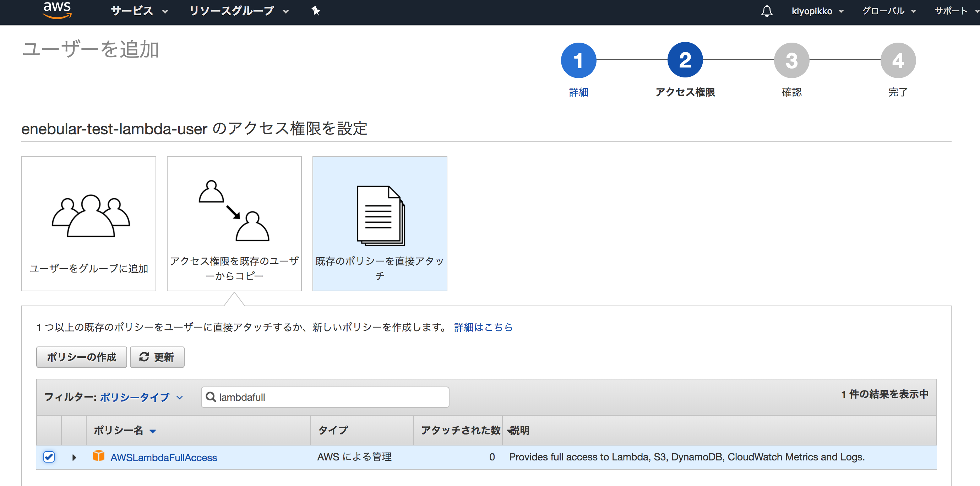
Task: Select attach existing policies directly document card
Action: pyautogui.click(x=379, y=223)
